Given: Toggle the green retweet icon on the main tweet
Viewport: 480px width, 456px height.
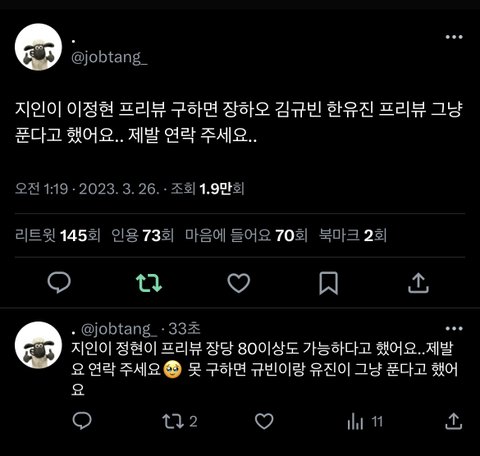Looking at the screenshot, I should pos(149,283).
